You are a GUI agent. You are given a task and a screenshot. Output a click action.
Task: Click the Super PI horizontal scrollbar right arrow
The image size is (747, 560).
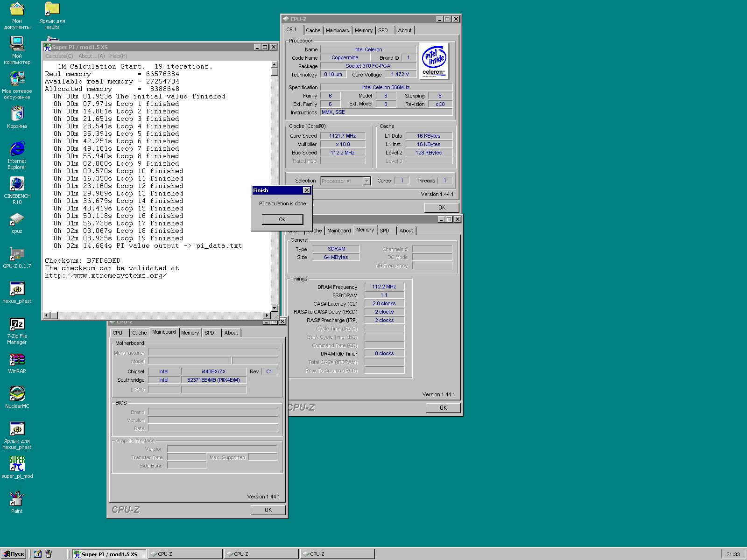(267, 315)
